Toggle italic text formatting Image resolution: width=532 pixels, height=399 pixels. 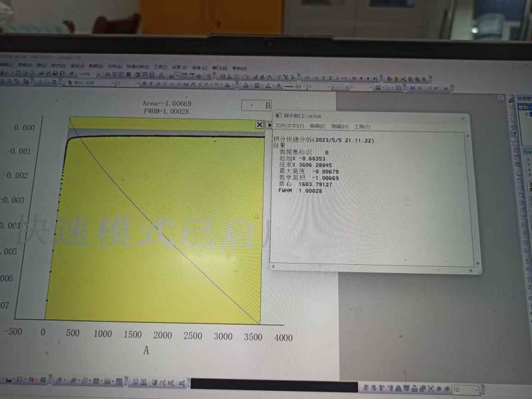(x=151, y=83)
